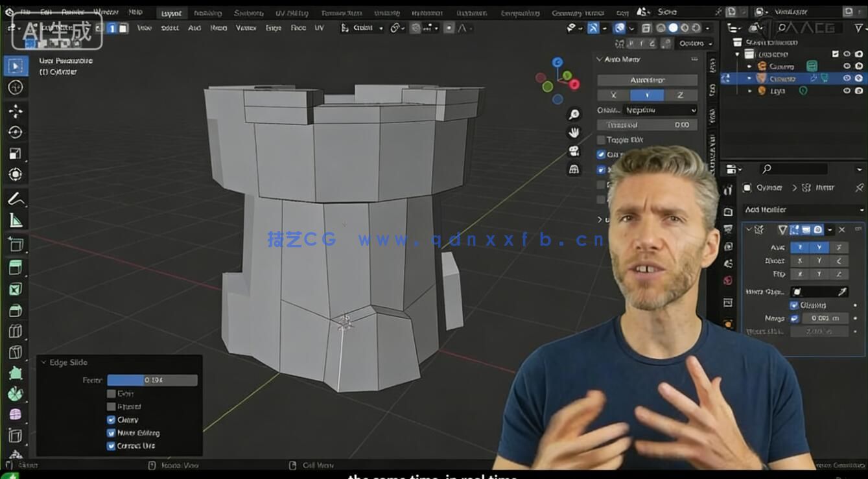Open the Edit menu in the top bar
Screen dimensions: 868x479
coord(45,12)
